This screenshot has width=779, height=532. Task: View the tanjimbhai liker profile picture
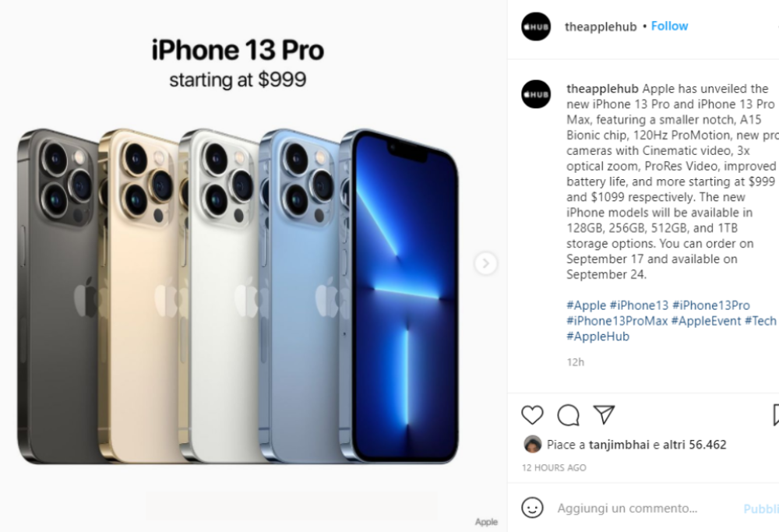(533, 444)
